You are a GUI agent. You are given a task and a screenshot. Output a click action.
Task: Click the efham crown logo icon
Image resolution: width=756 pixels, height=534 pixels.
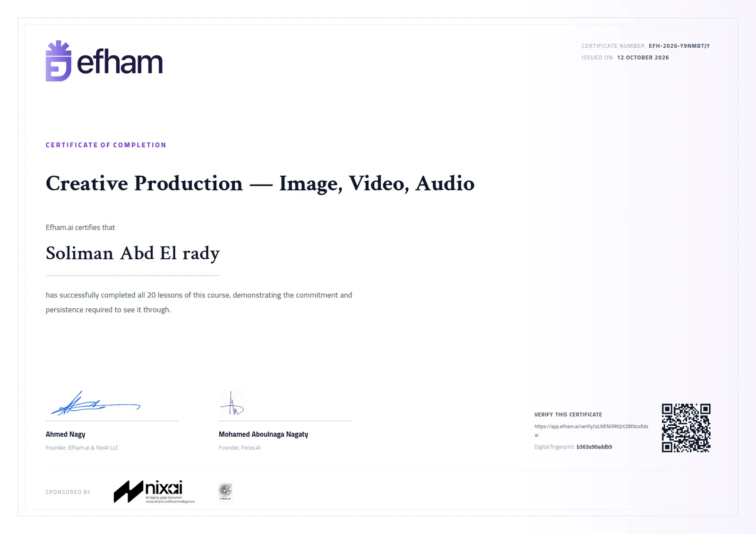[59, 61]
